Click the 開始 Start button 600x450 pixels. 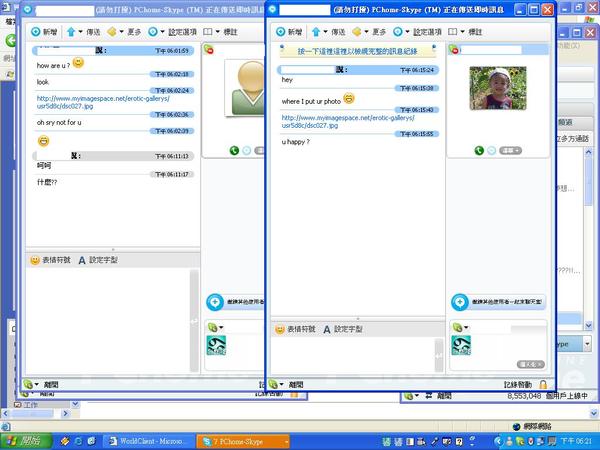click(26, 441)
